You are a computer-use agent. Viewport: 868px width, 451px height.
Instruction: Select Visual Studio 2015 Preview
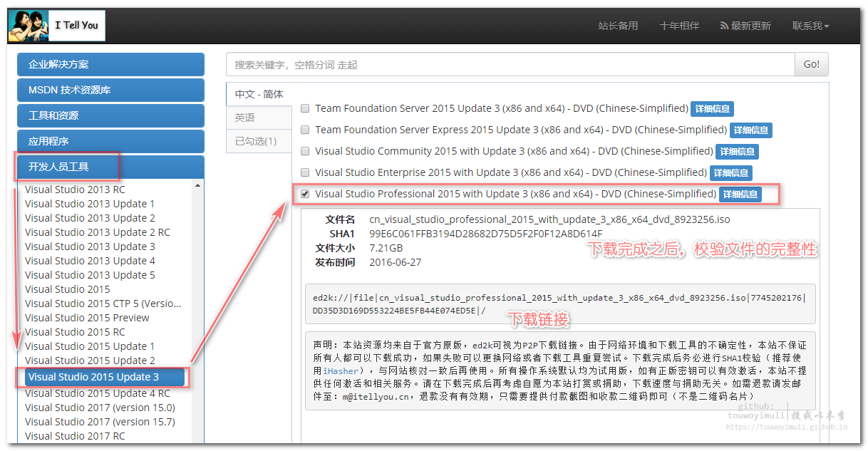(x=87, y=318)
